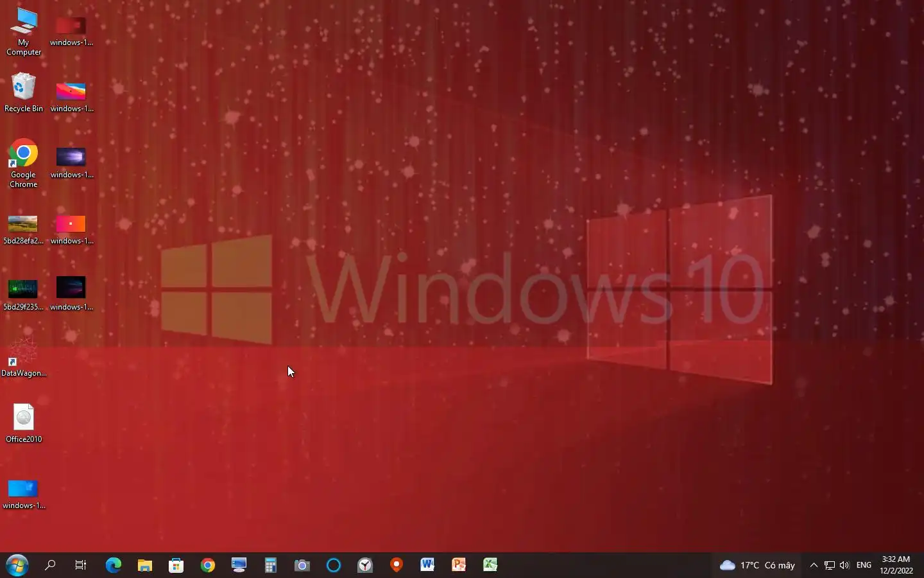The height and width of the screenshot is (578, 924).
Task: Open network status tray icon
Action: pos(830,565)
